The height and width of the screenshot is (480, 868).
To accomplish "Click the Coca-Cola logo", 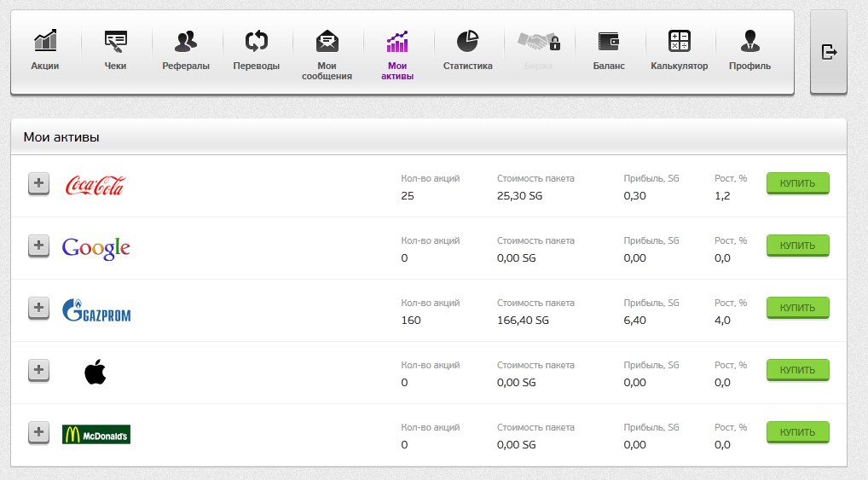I will pyautogui.click(x=95, y=186).
